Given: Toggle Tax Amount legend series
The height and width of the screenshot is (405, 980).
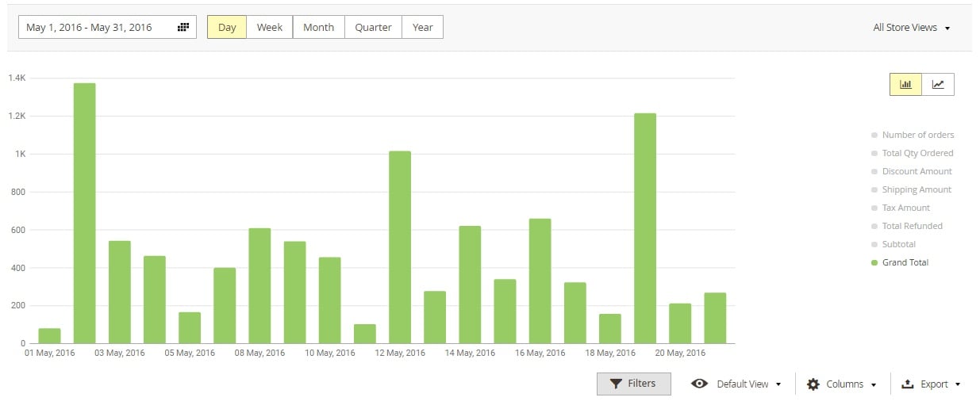Looking at the screenshot, I should [901, 208].
